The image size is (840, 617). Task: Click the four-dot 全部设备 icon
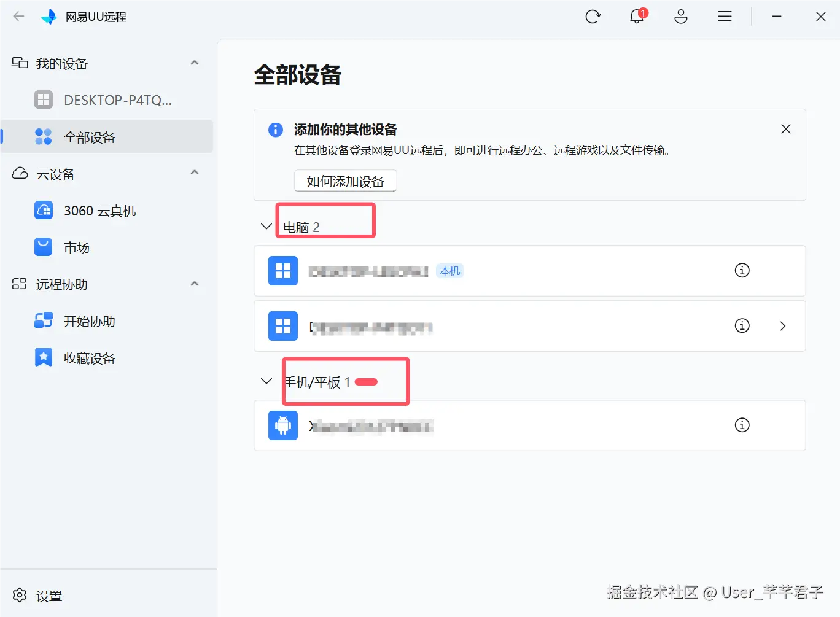[x=44, y=136]
